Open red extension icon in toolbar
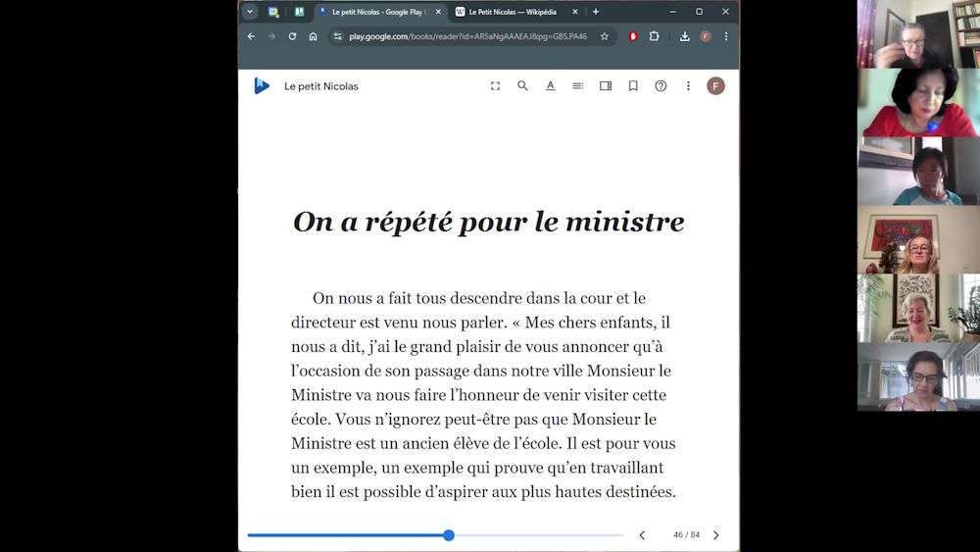980x552 pixels. [x=633, y=36]
